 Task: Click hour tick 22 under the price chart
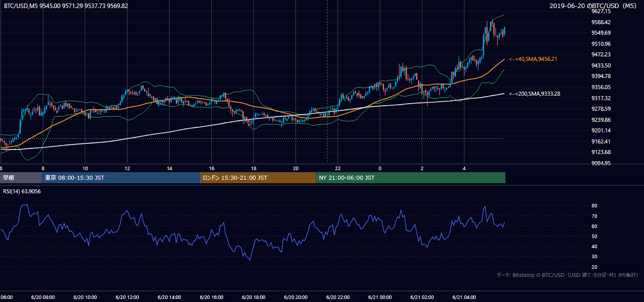click(338, 169)
